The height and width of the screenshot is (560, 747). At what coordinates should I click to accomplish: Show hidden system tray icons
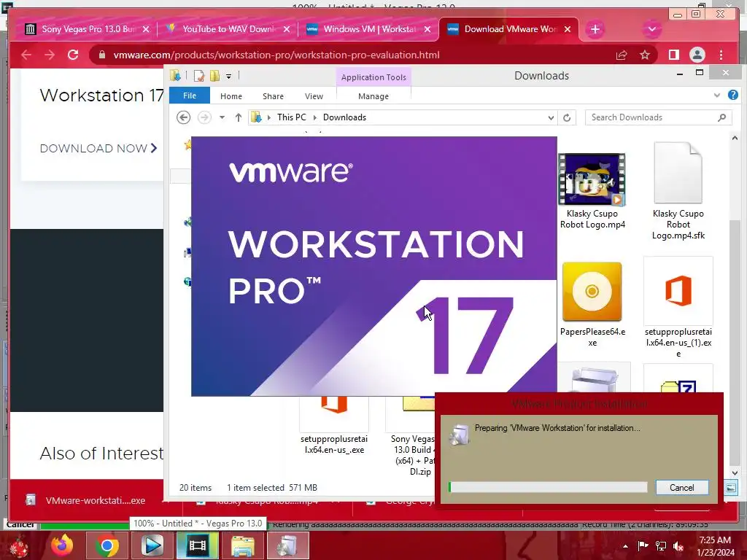[x=625, y=546]
